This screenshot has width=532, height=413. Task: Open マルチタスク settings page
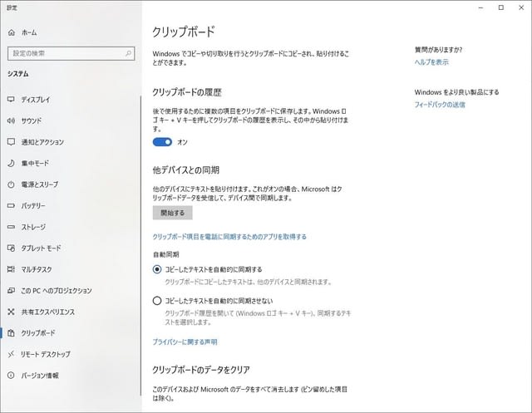coord(37,269)
